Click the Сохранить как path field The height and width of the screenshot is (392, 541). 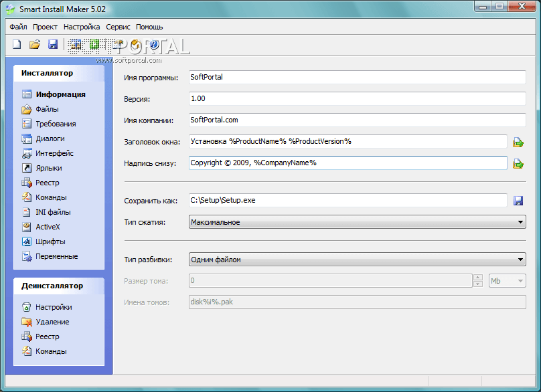[347, 200]
